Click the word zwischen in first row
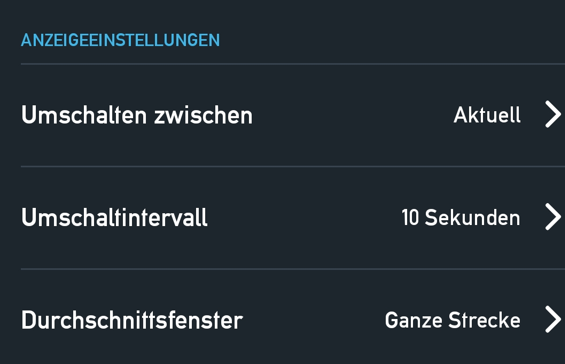Screen dimensions: 565x364 tap(204, 115)
